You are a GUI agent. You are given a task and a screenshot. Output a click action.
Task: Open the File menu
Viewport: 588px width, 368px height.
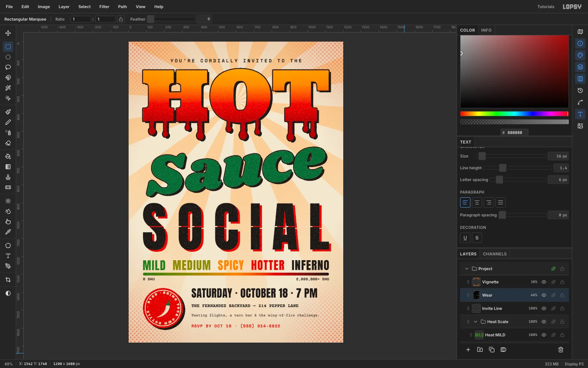9,7
